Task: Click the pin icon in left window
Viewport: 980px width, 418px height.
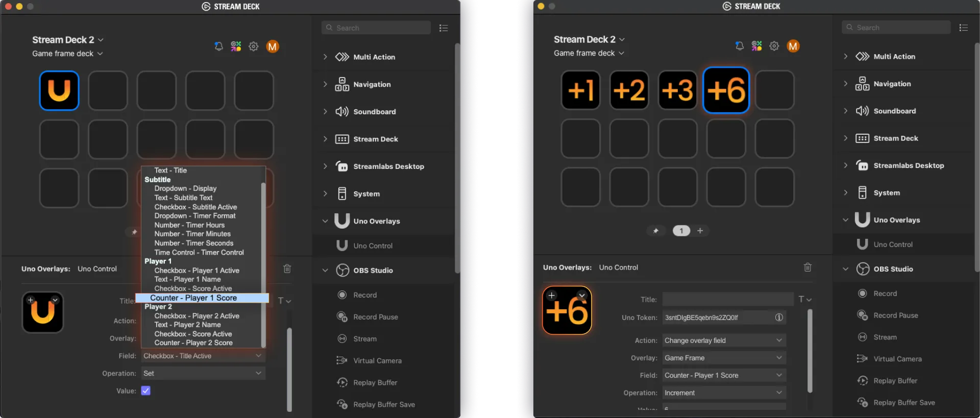Action: coord(134,232)
